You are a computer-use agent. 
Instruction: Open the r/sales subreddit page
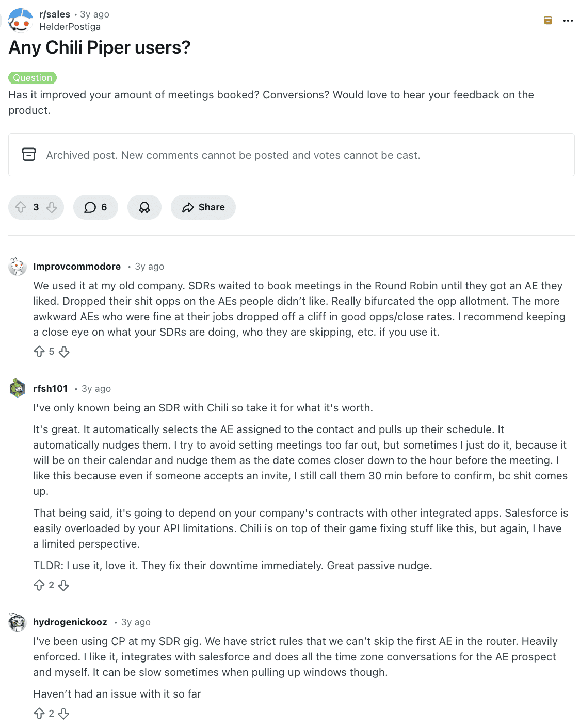point(54,14)
